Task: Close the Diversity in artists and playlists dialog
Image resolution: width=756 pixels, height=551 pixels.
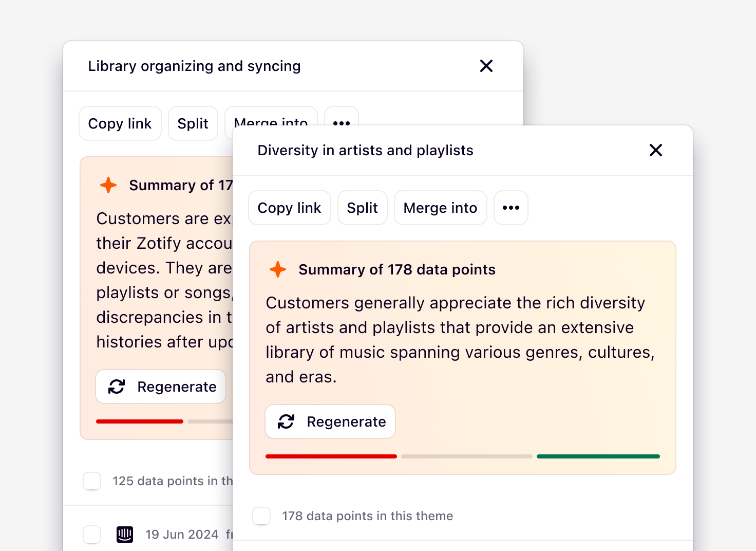Action: point(656,150)
